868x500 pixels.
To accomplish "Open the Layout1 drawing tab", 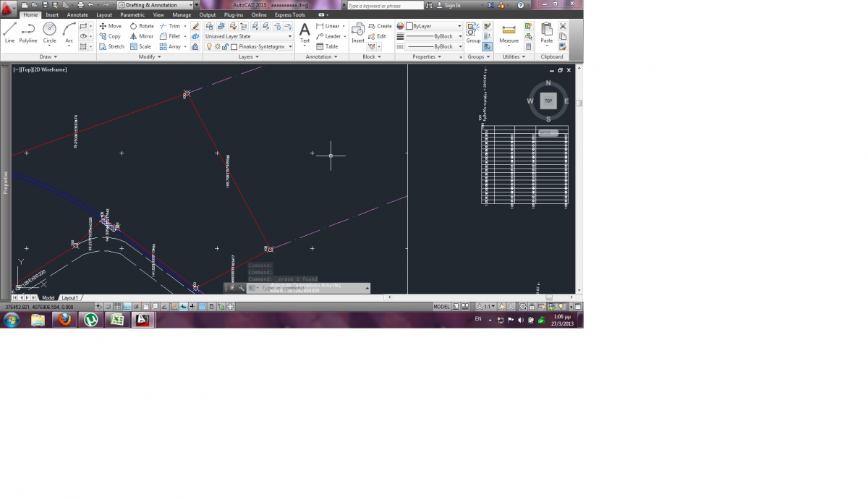I will 69,297.
